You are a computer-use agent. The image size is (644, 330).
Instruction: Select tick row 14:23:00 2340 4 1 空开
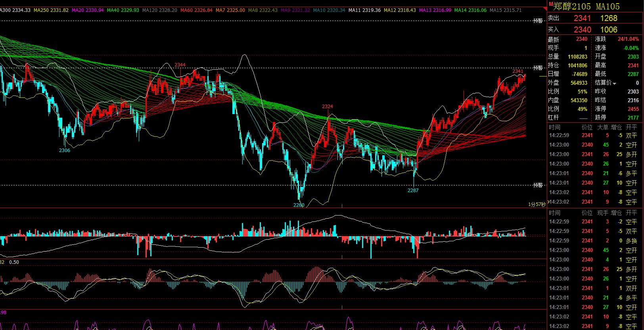click(x=593, y=259)
